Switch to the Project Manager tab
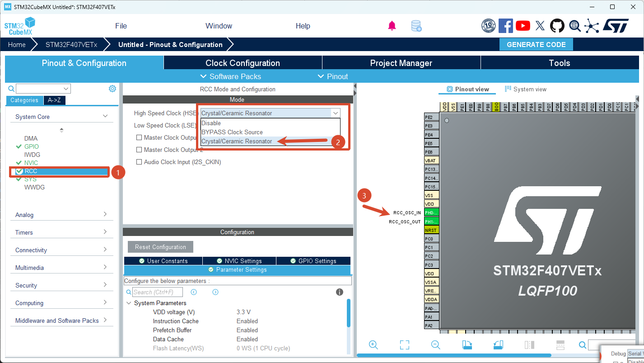This screenshot has height=363, width=644. (x=401, y=63)
